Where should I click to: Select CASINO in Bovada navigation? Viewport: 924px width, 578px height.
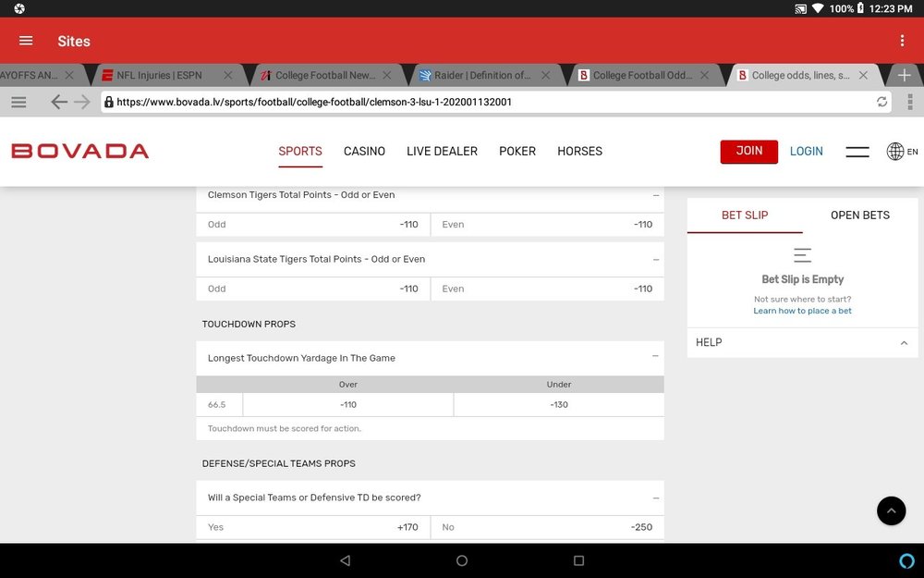pyautogui.click(x=364, y=152)
